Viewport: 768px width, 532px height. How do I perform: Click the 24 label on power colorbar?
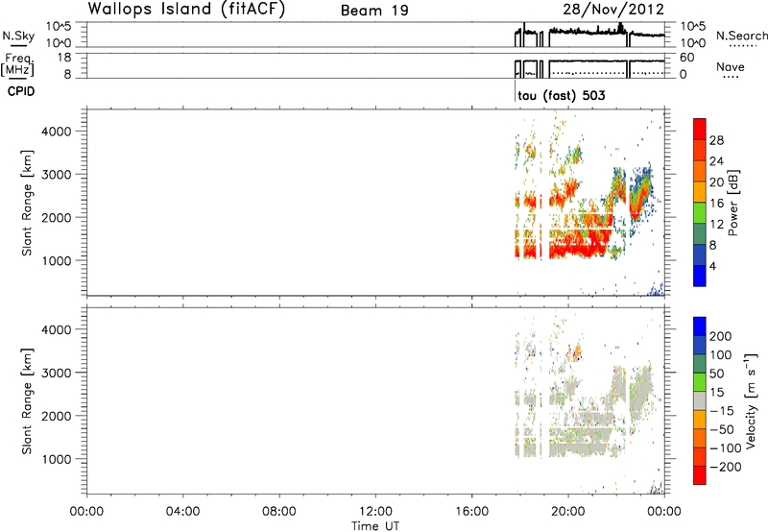point(716,161)
